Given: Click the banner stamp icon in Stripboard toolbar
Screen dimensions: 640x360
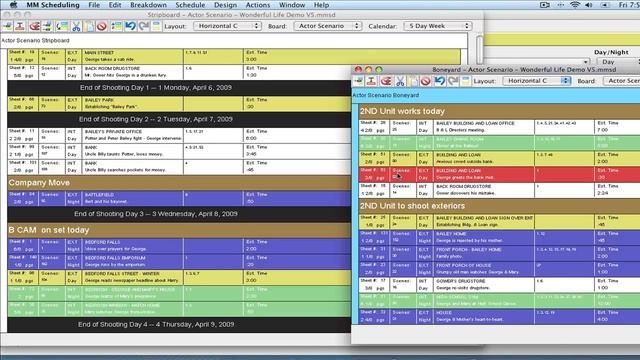Looking at the screenshot, I should [x=20, y=27].
